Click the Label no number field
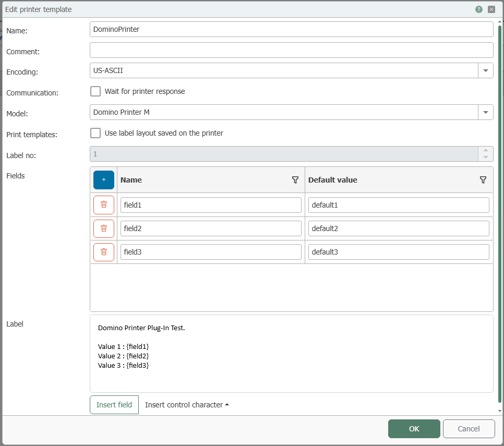Image resolution: width=504 pixels, height=446 pixels. (284, 154)
